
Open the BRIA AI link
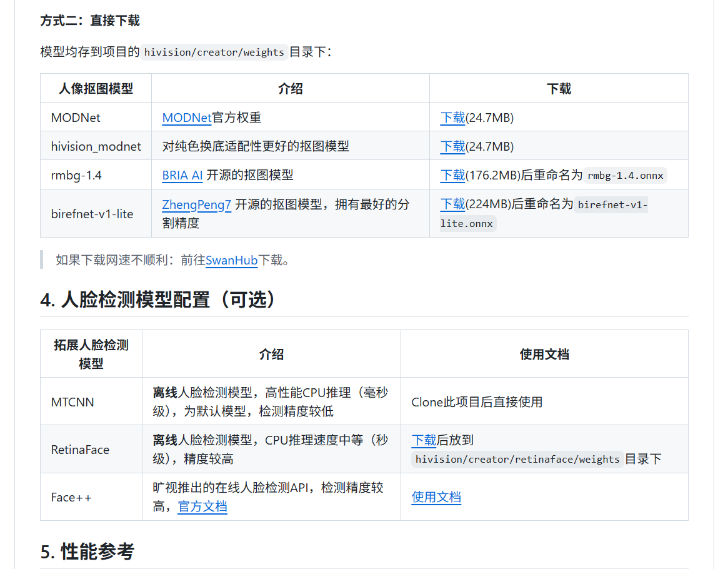(x=182, y=175)
